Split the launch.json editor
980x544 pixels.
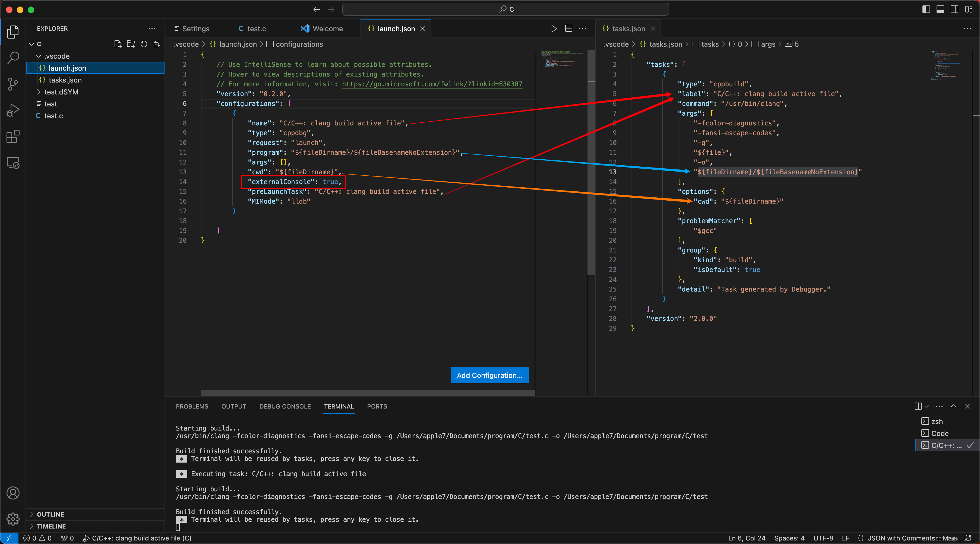568,29
